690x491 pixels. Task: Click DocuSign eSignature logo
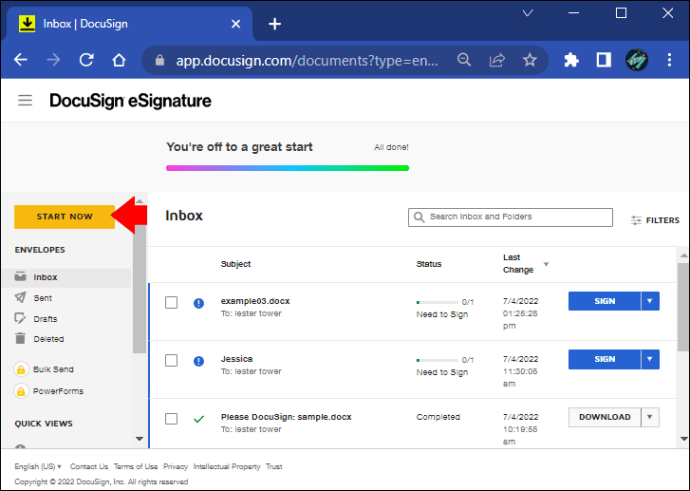pyautogui.click(x=130, y=101)
